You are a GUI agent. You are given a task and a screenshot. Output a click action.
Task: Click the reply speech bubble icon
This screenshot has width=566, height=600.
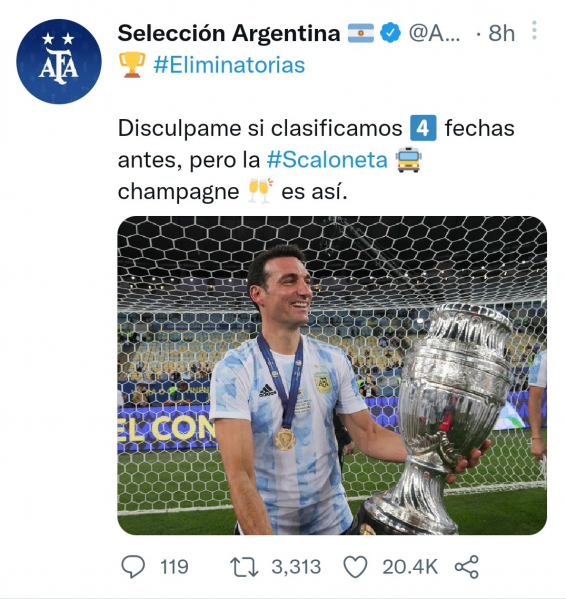(133, 567)
